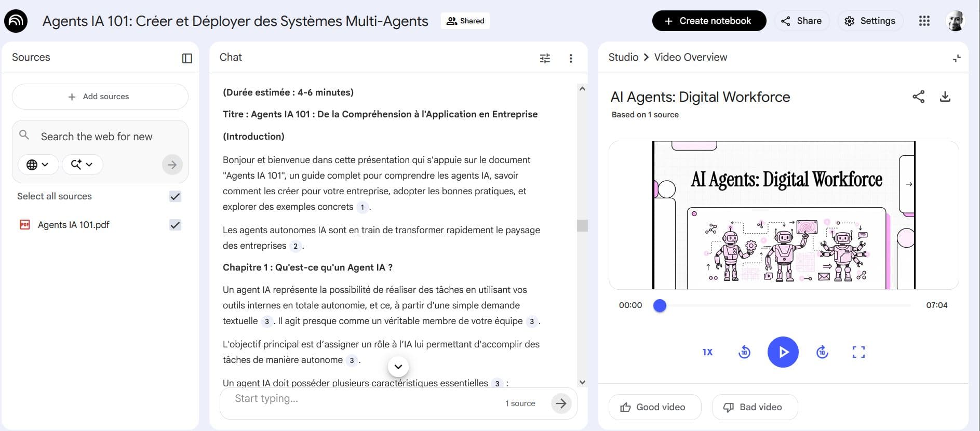980x431 pixels.
Task: Expand the web source globe dropdown
Action: coord(38,165)
